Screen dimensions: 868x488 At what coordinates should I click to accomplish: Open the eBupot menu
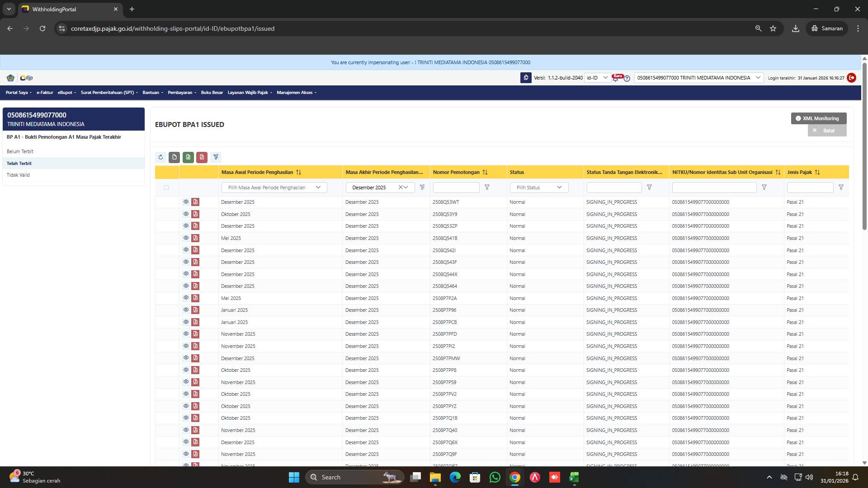66,93
